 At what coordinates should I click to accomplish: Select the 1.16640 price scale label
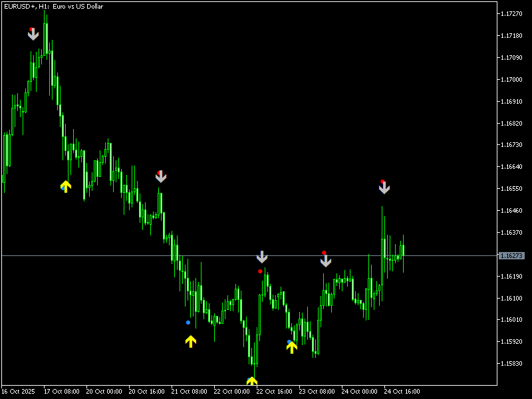511,167
